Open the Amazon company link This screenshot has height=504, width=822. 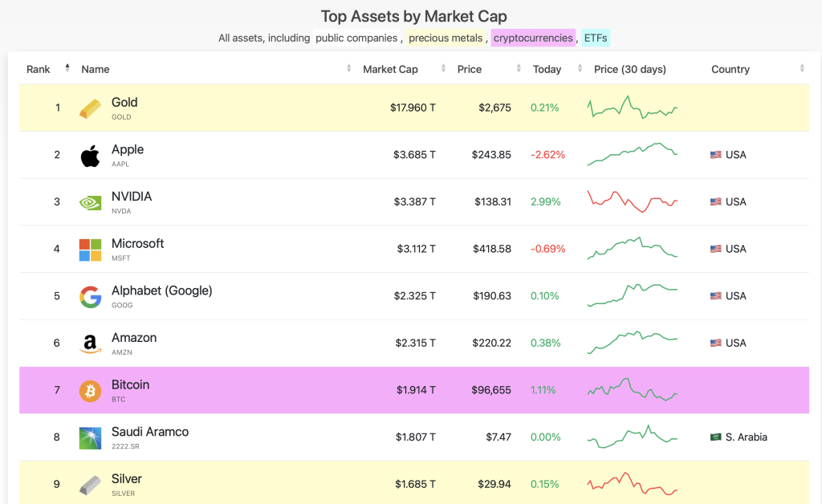[134, 338]
